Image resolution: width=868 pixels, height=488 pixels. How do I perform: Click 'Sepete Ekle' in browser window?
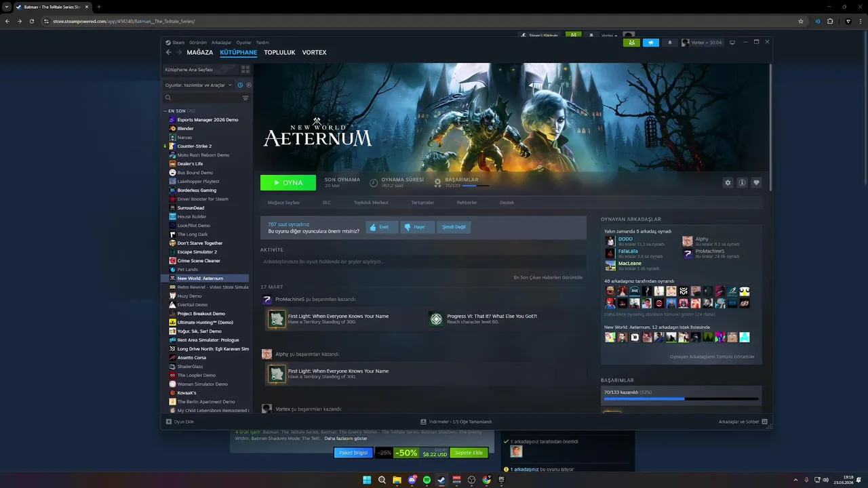(x=469, y=453)
